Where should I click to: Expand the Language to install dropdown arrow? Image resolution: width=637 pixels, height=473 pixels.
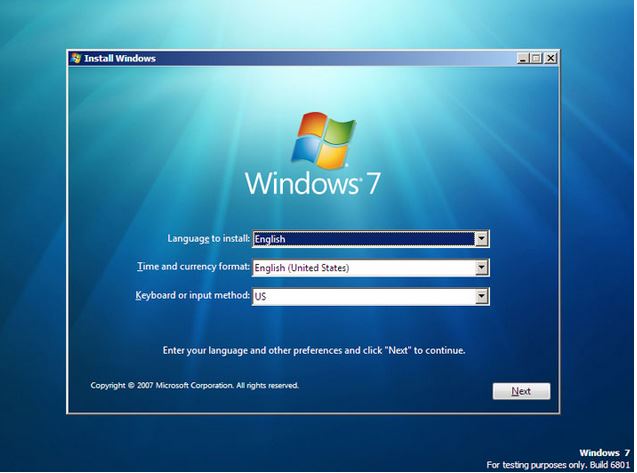[x=481, y=239]
